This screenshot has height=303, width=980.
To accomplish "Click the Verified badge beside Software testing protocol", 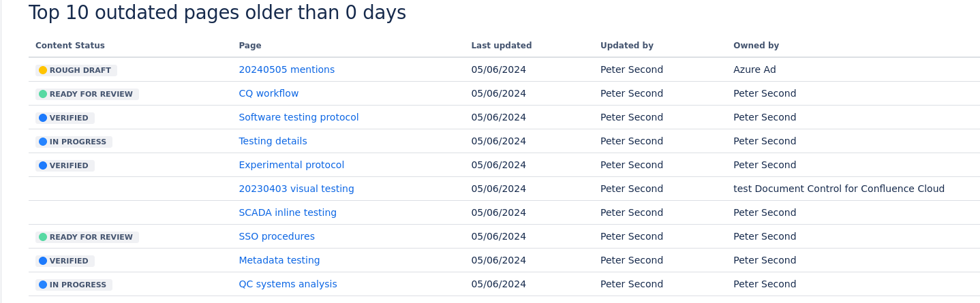I will point(65,118).
